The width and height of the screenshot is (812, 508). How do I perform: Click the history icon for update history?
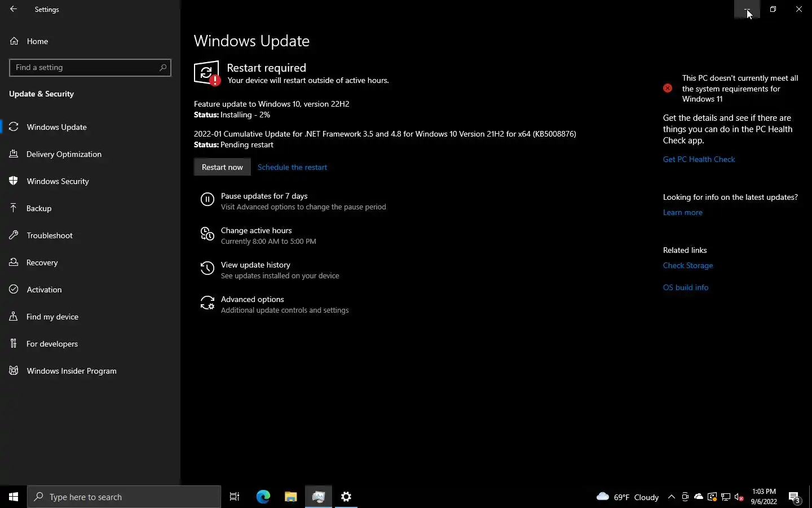coord(208,268)
